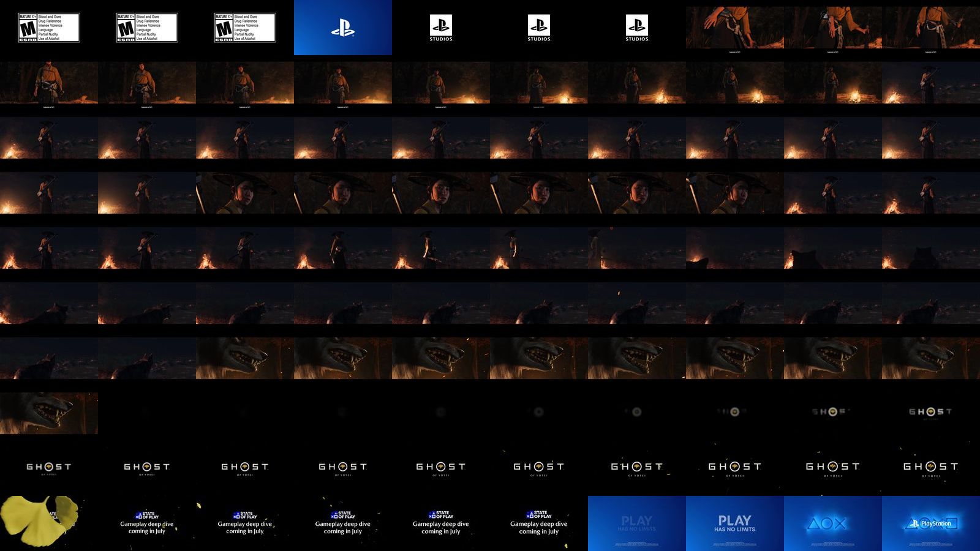Click last 'Gameplay deep dive coming in July' frame
The width and height of the screenshot is (980, 551).
(539, 523)
